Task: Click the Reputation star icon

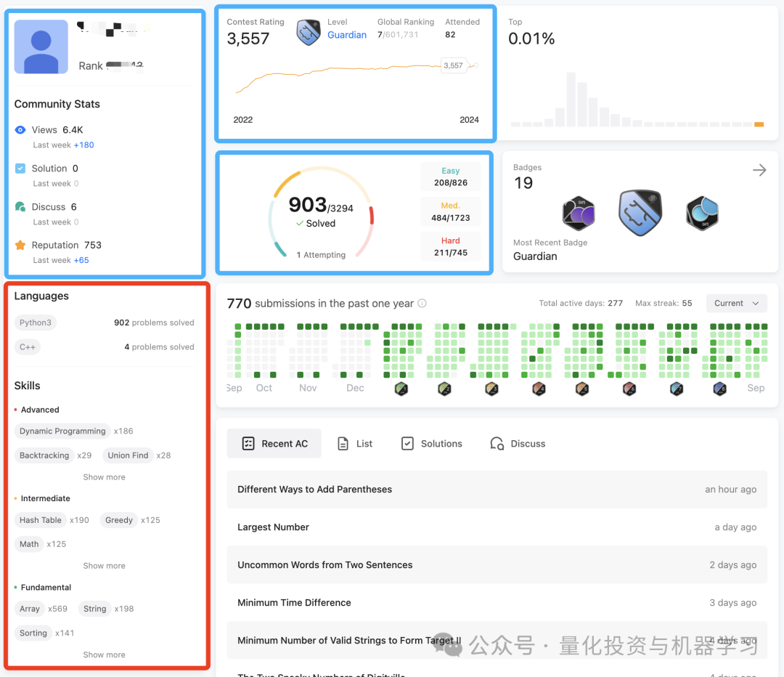Action: point(20,246)
